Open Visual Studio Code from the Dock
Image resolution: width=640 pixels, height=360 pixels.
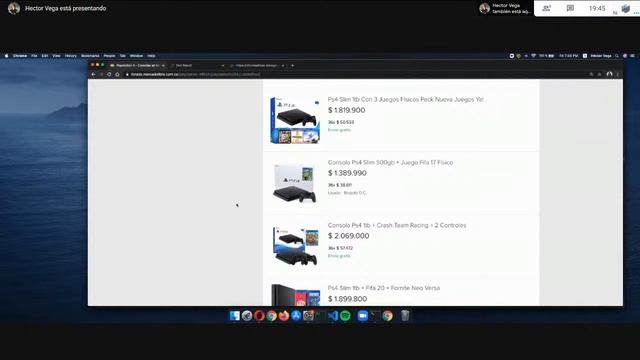point(333,316)
